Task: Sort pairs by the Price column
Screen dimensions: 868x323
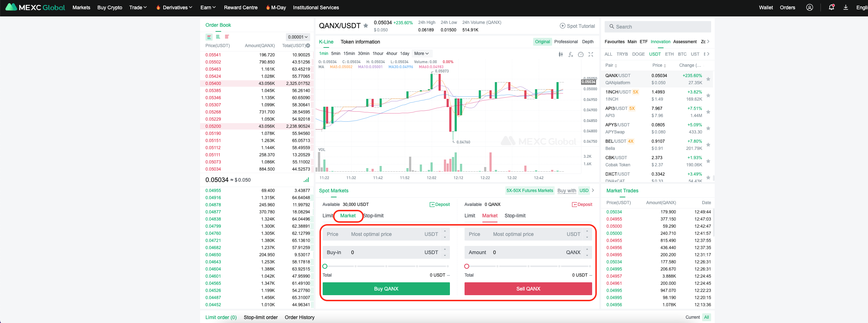Action: click(x=659, y=65)
